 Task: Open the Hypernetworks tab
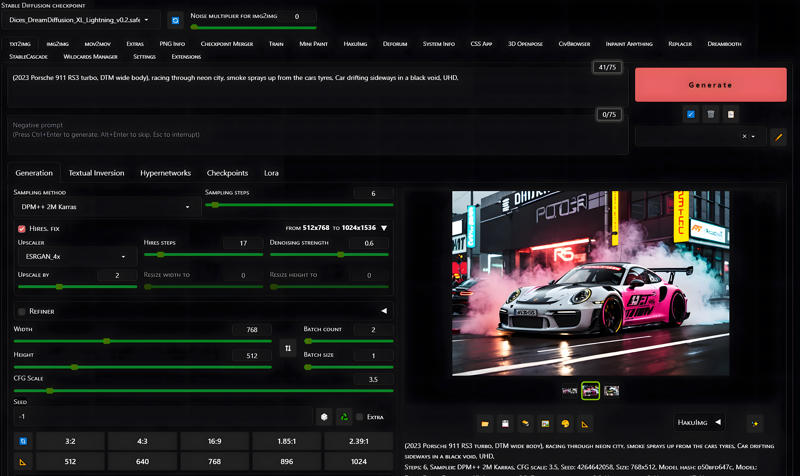coord(165,173)
